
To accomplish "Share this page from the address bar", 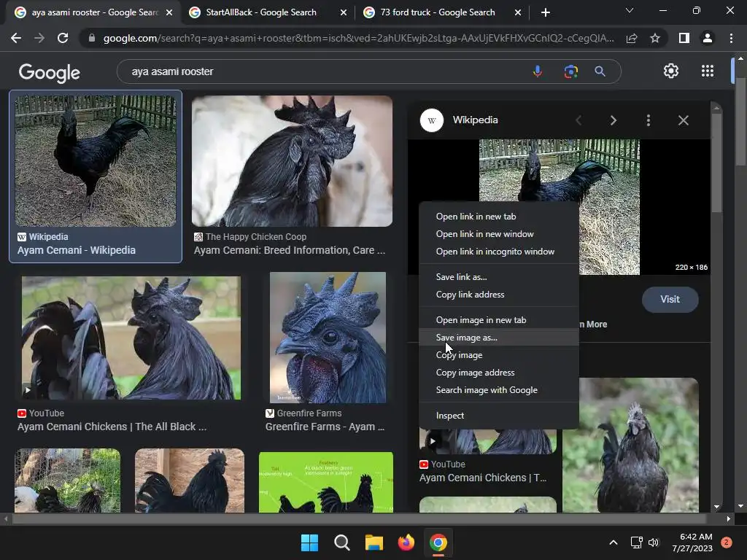I will click(632, 38).
